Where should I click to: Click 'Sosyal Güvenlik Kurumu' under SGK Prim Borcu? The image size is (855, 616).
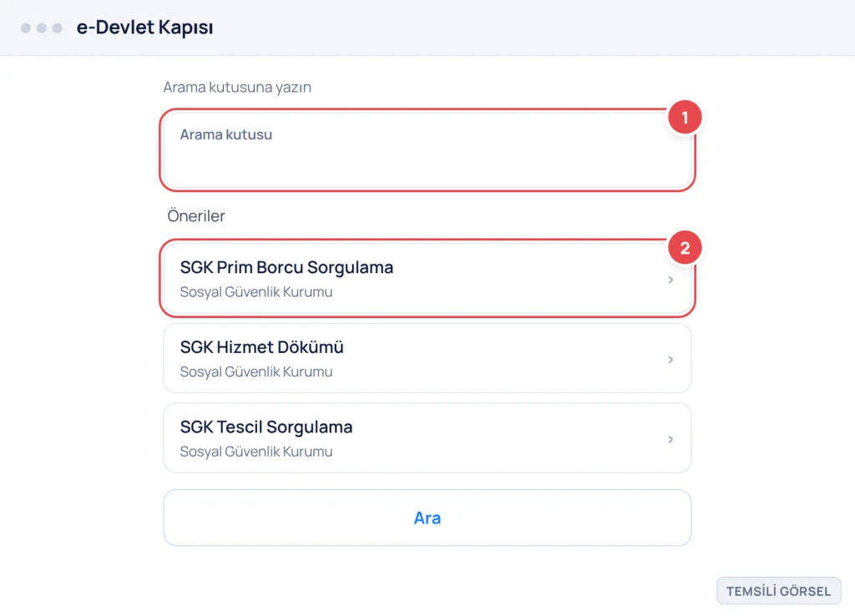256,292
